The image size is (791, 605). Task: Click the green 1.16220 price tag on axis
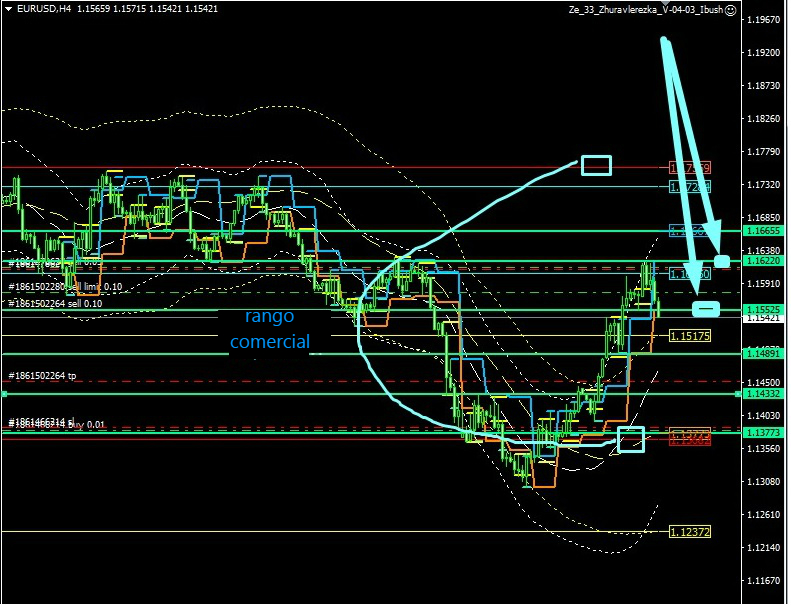(x=764, y=260)
